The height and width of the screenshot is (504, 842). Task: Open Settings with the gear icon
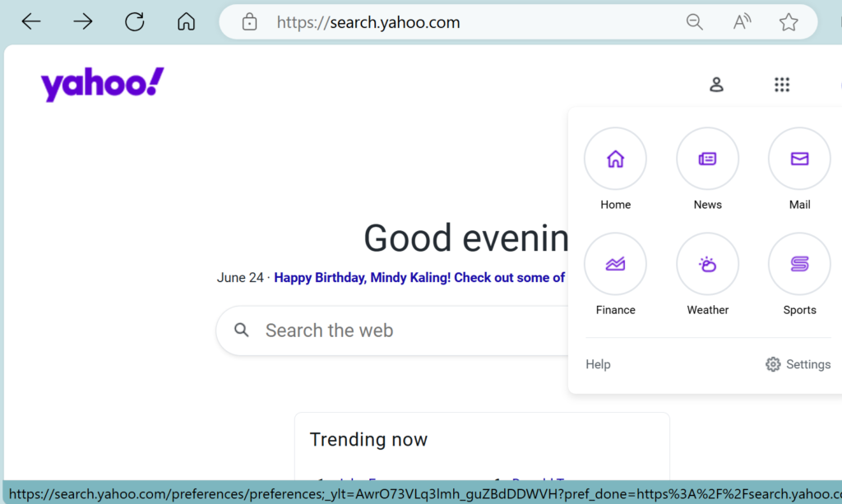798,364
